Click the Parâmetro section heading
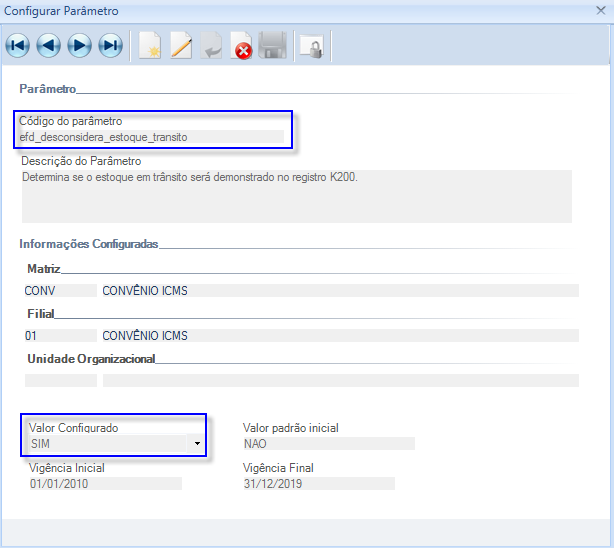This screenshot has width=614, height=548. pos(47,89)
